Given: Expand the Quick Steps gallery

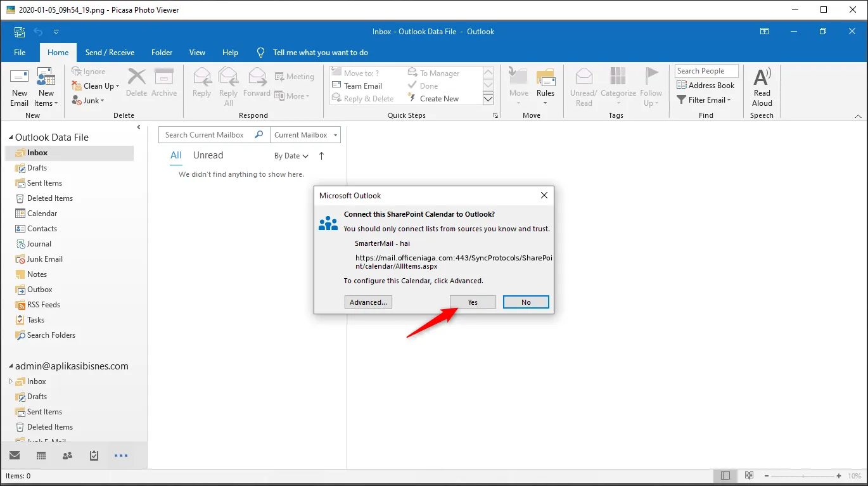Looking at the screenshot, I should point(488,99).
